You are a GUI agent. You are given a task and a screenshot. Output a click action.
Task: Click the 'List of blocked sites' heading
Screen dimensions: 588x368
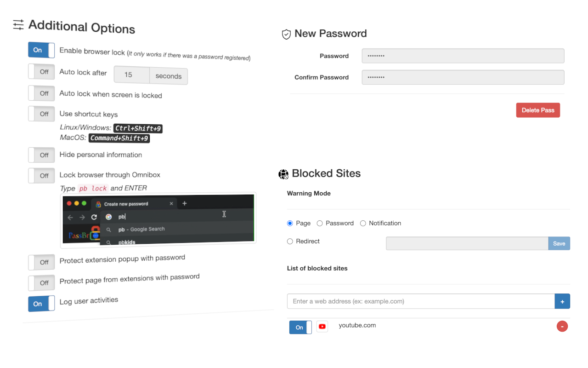point(317,268)
